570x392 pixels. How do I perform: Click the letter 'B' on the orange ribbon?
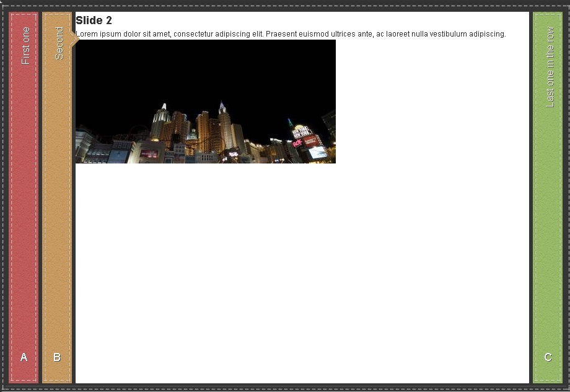coord(58,357)
